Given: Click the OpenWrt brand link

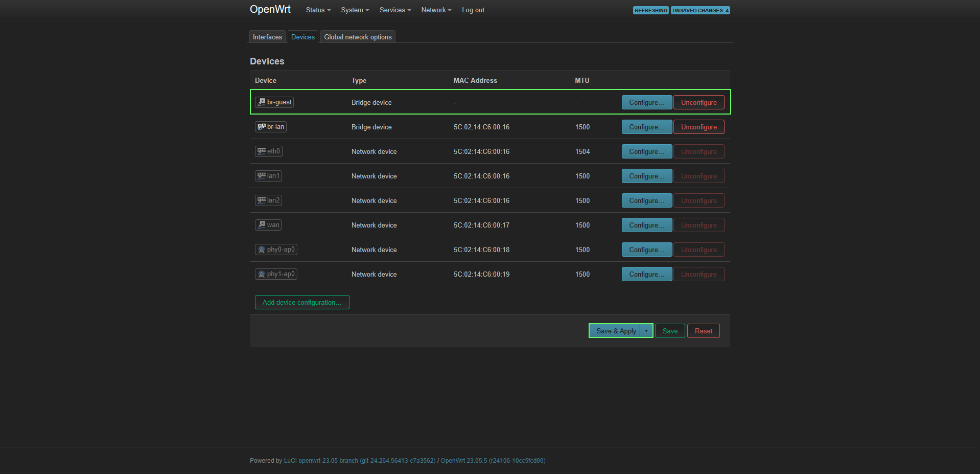Looking at the screenshot, I should pos(270,9).
